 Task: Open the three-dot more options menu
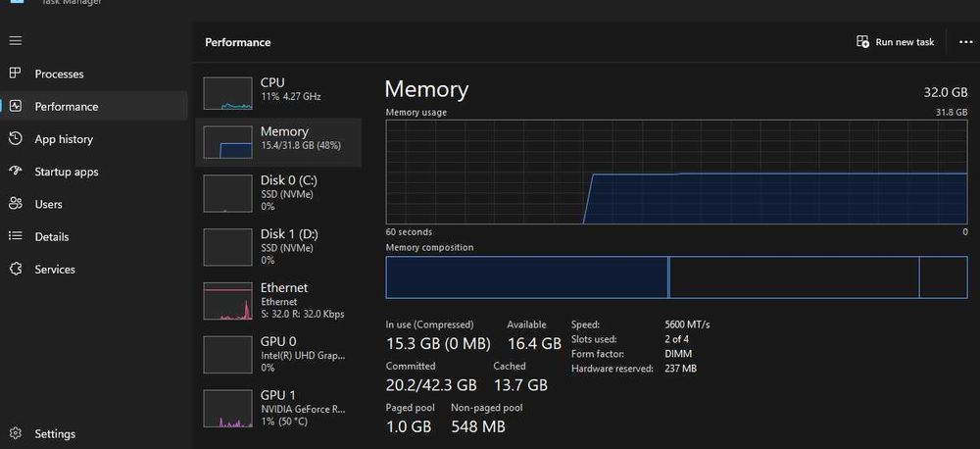coord(965,42)
